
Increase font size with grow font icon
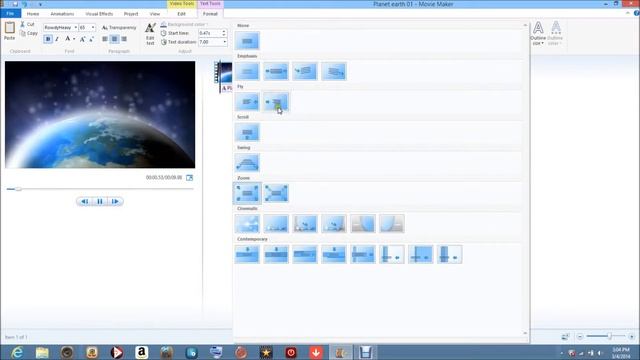coord(82,39)
